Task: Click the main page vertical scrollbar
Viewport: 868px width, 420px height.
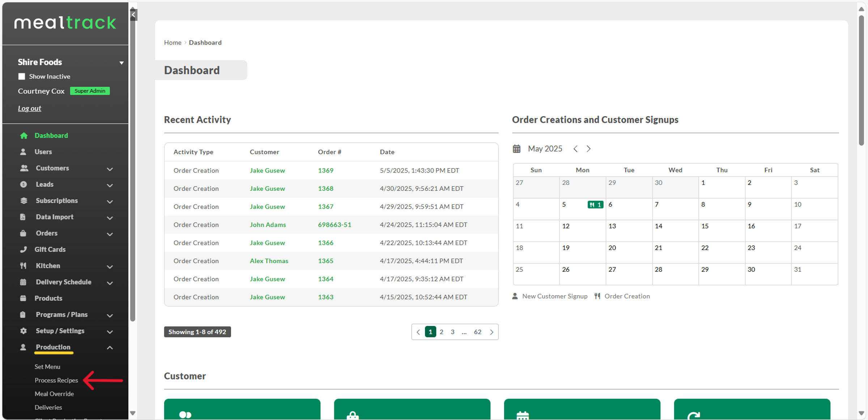Action: (861, 80)
